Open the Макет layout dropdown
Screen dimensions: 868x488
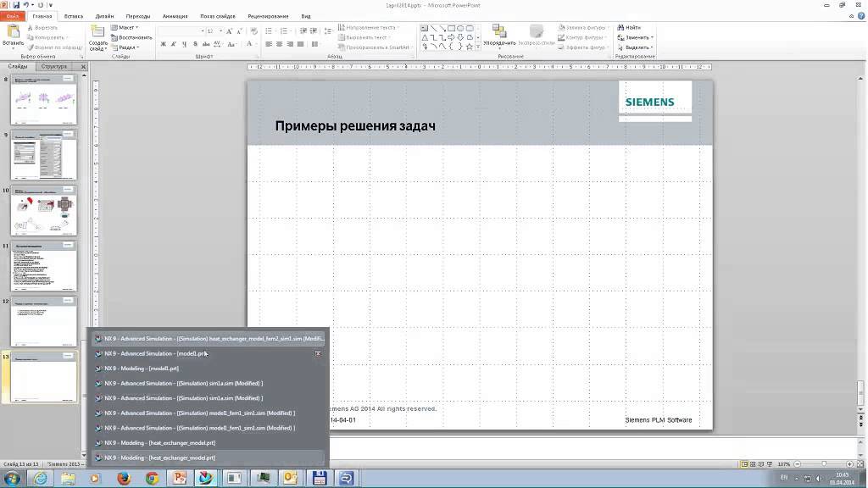click(x=125, y=27)
